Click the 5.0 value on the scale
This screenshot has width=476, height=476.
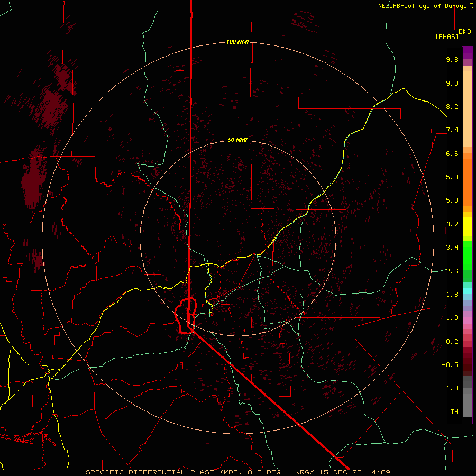tap(452, 200)
